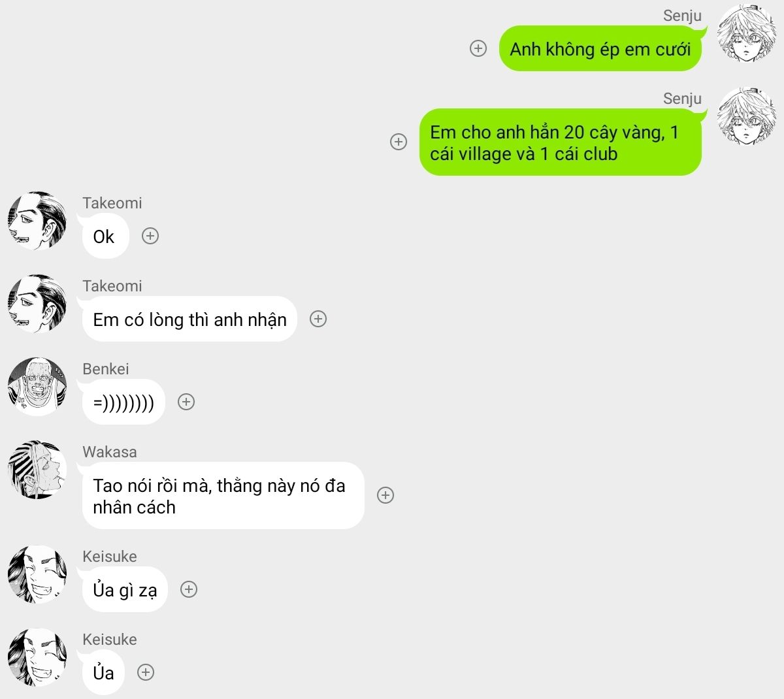
Task: Click plus icon beside Wakasa's message
Action: pos(385,495)
